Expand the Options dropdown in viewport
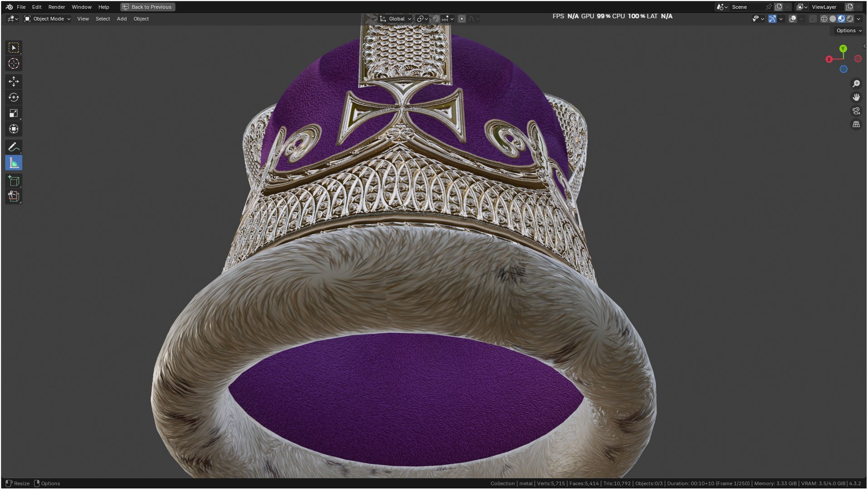 point(849,30)
